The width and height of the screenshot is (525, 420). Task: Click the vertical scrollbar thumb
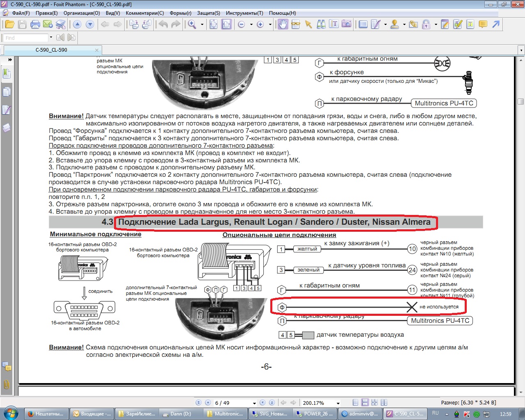[520, 101]
